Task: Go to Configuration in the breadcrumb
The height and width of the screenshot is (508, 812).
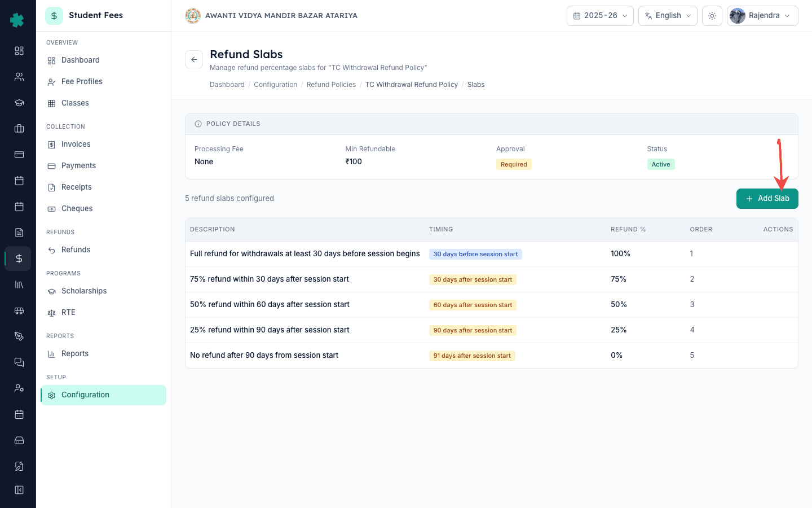Action: (275, 85)
